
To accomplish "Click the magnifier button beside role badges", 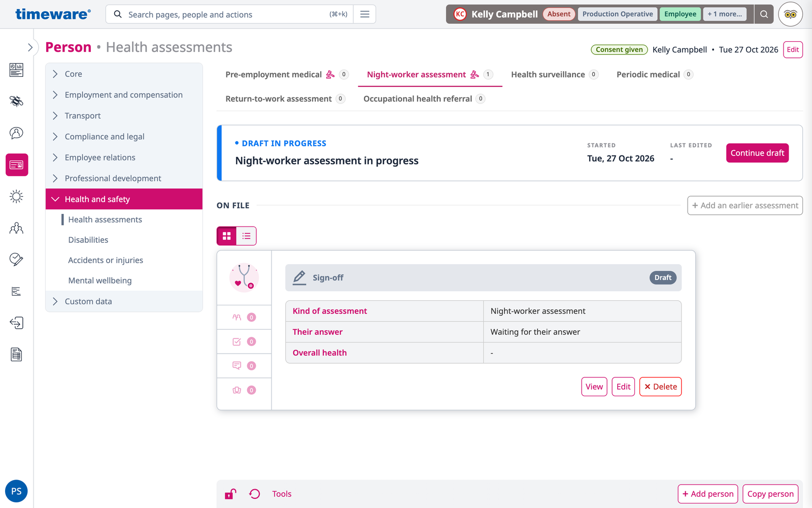I will 764,14.
